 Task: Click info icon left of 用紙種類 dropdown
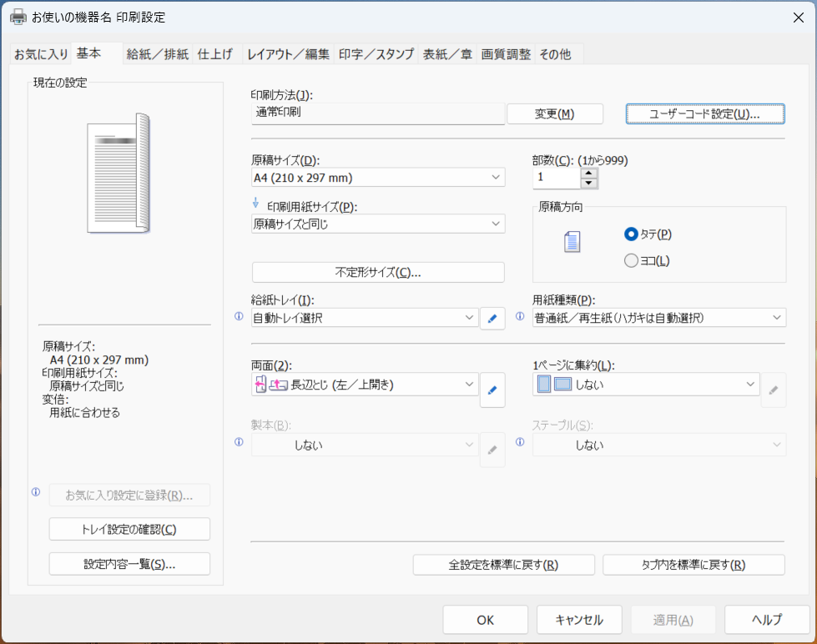(x=520, y=317)
